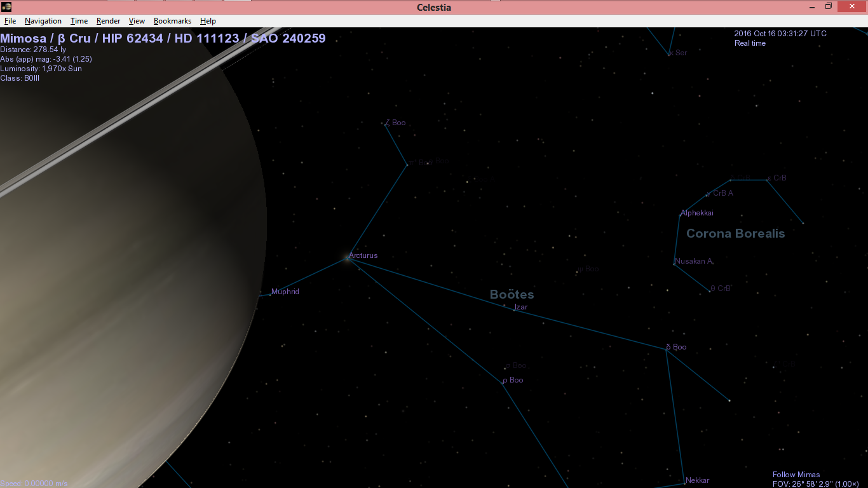Select the star ρ Boo

click(x=513, y=380)
